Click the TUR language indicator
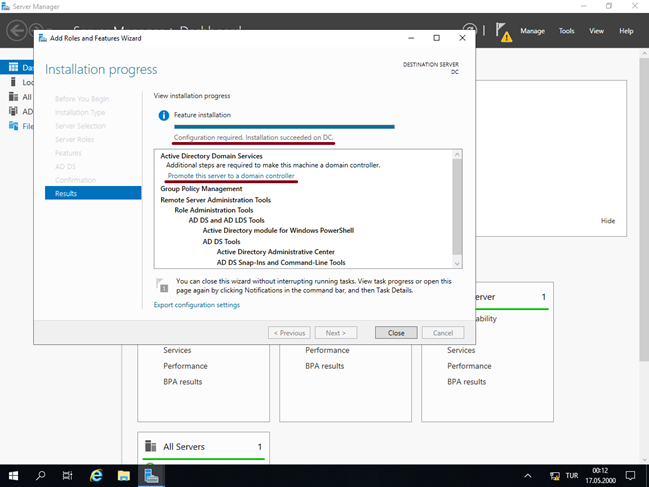649x487 pixels. 572,476
